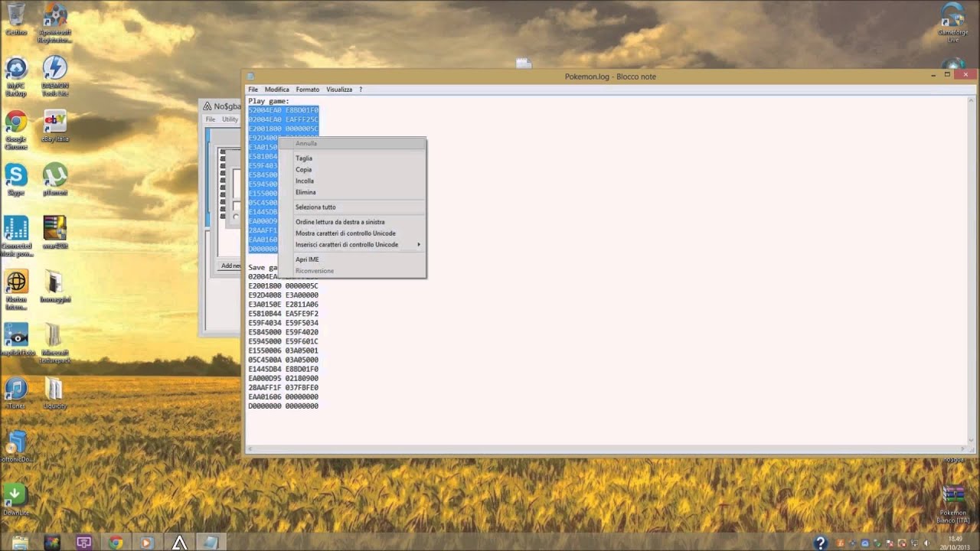Choose Incolla in context menu

[x=351, y=181]
